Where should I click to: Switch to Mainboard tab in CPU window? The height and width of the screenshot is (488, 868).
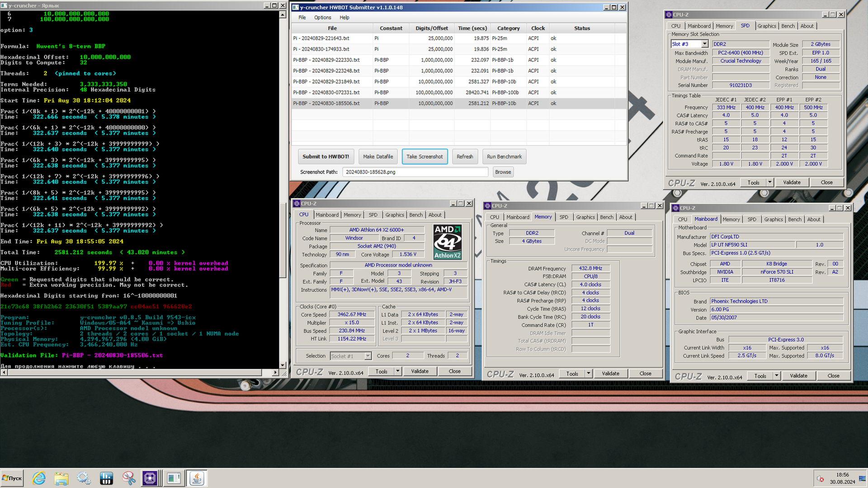(327, 215)
